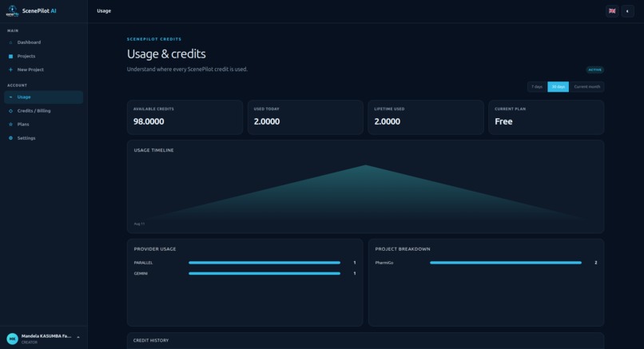Switch range to Current month
The height and width of the screenshot is (349, 644).
coord(587,86)
